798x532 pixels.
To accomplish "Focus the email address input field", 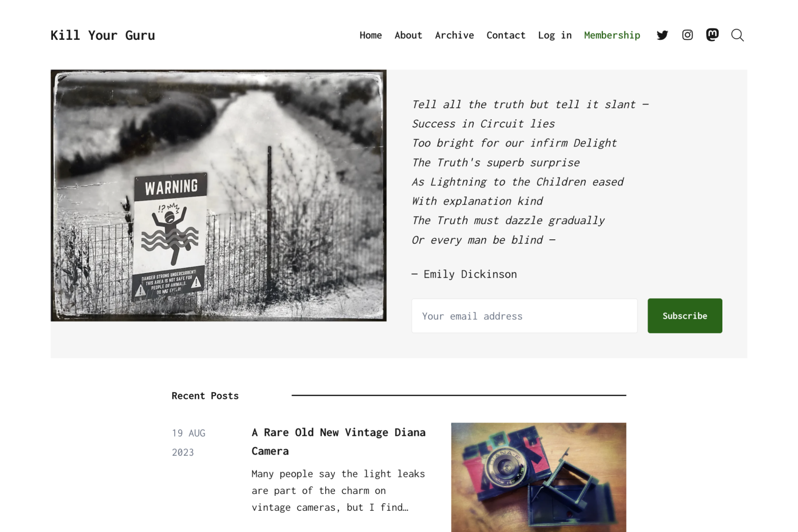I will (x=524, y=316).
